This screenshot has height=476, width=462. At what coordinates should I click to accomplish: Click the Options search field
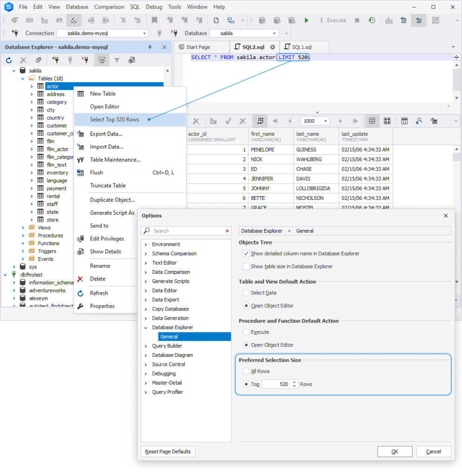point(186,231)
